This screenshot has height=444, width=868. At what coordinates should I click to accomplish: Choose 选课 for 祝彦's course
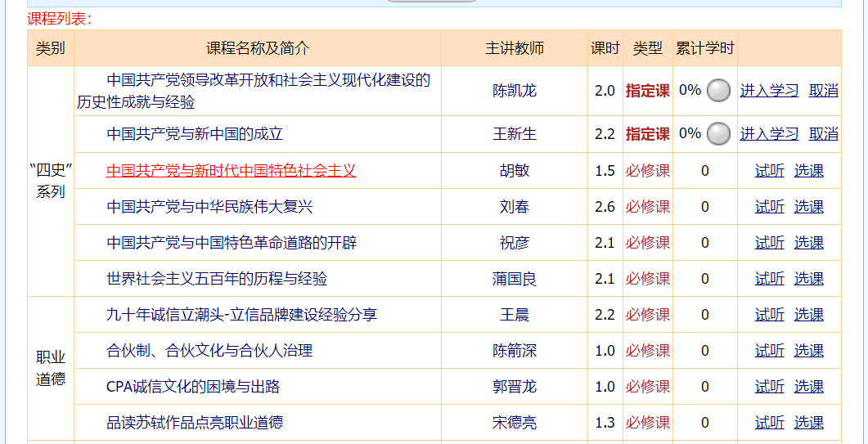click(x=808, y=243)
